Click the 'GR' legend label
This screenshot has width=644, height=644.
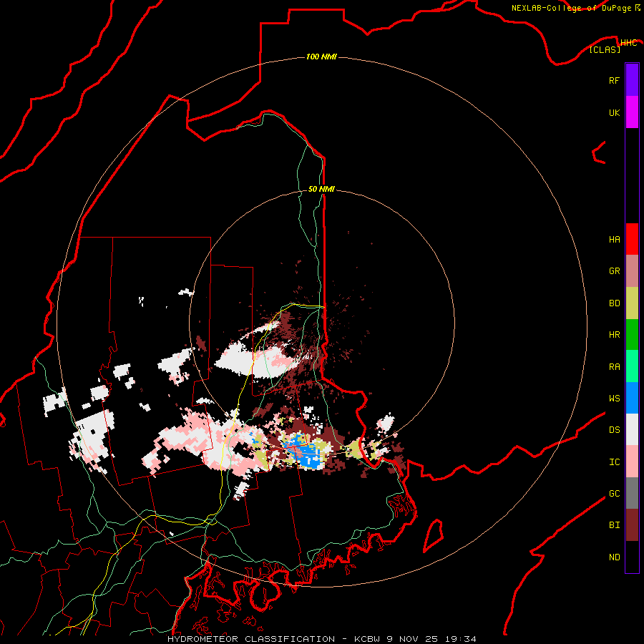point(614,271)
